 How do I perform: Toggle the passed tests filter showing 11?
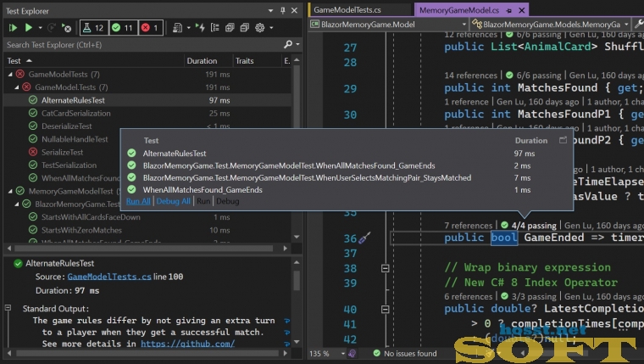pyautogui.click(x=123, y=27)
